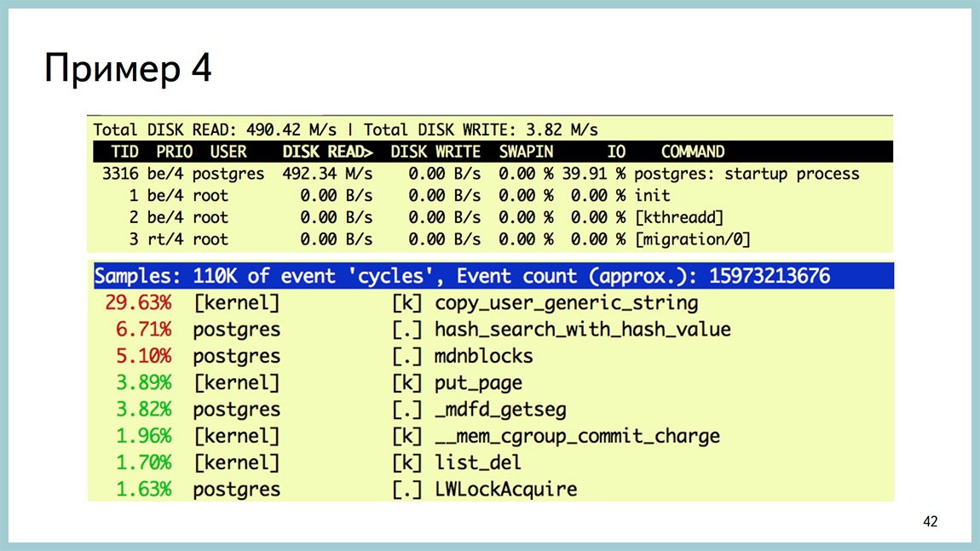Click the blue 'Samples: 110K of event' header
Image resolution: width=980 pixels, height=551 pixels.
click(x=493, y=276)
